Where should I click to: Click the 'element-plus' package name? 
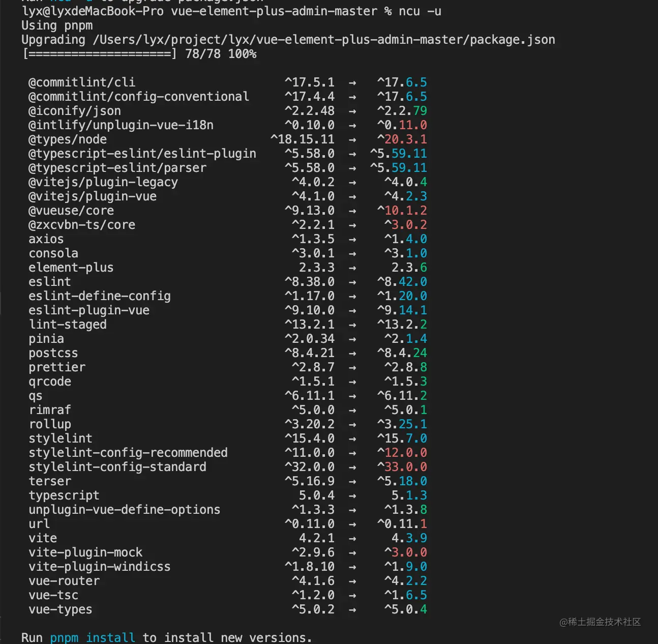(71, 268)
